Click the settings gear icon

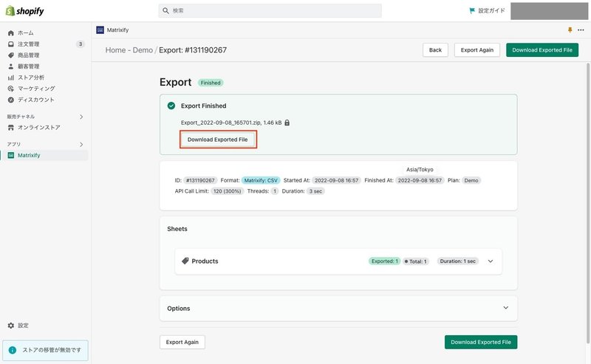point(11,326)
